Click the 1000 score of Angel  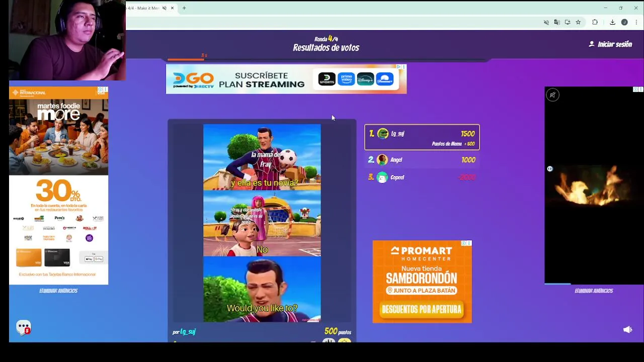click(x=468, y=160)
